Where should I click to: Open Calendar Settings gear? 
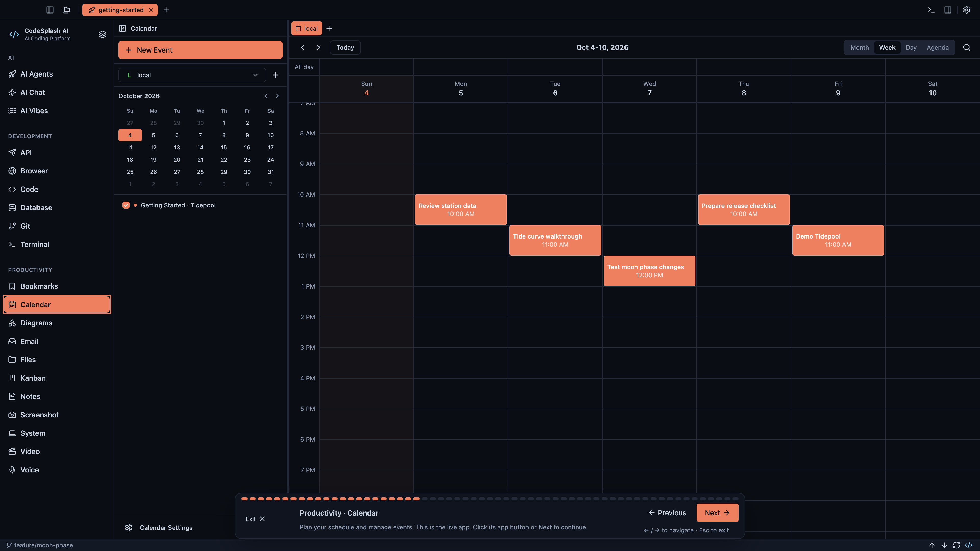[129, 528]
